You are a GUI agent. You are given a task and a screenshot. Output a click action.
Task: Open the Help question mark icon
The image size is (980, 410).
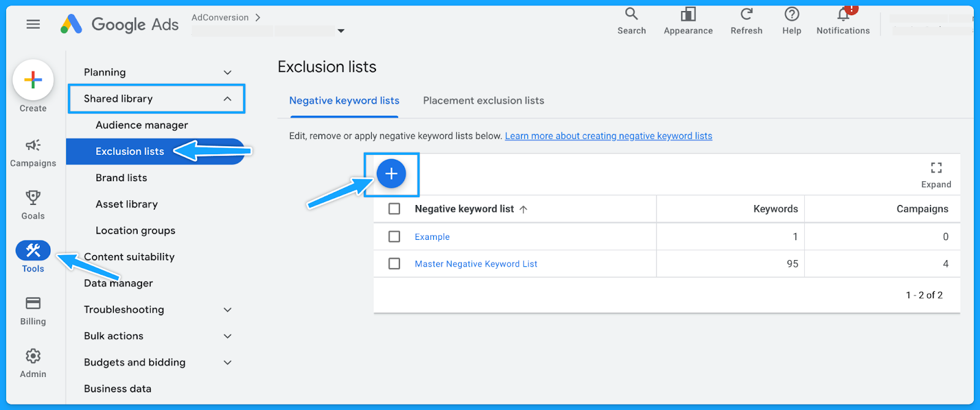click(x=791, y=14)
